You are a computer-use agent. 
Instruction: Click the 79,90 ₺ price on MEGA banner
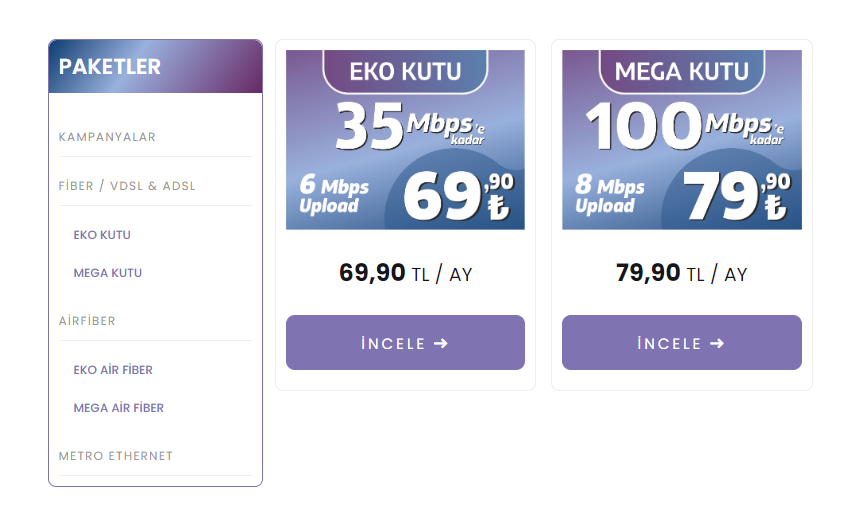point(736,196)
